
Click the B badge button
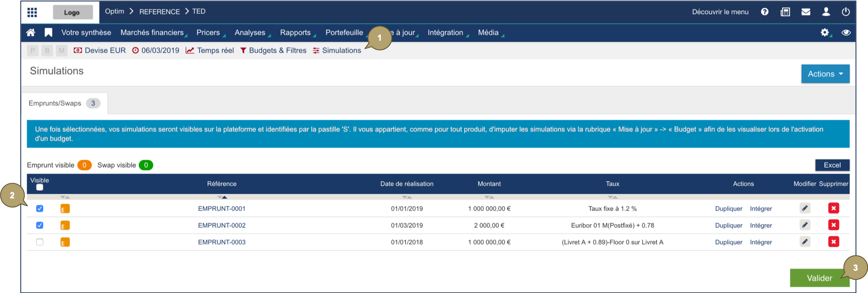pos(47,51)
